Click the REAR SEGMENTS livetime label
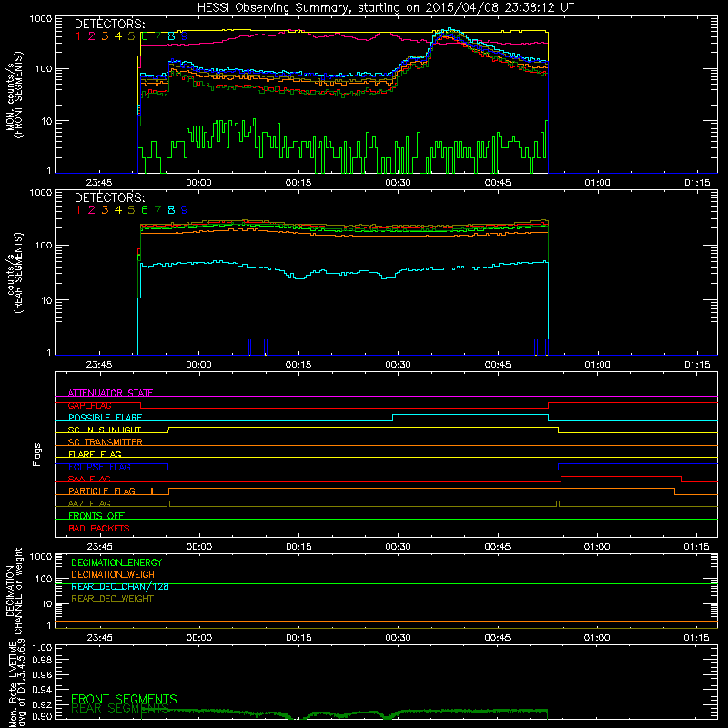This screenshot has height=728, width=728. pos(120,709)
